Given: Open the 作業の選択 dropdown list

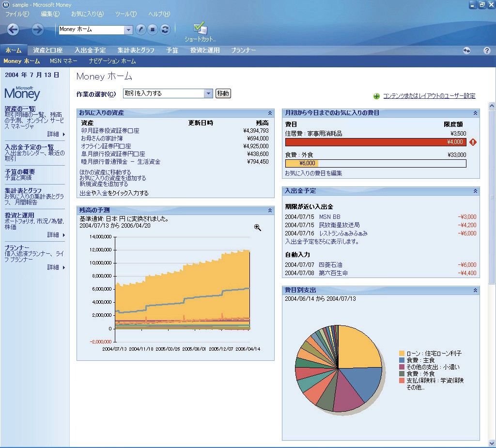Looking at the screenshot, I should (x=208, y=93).
